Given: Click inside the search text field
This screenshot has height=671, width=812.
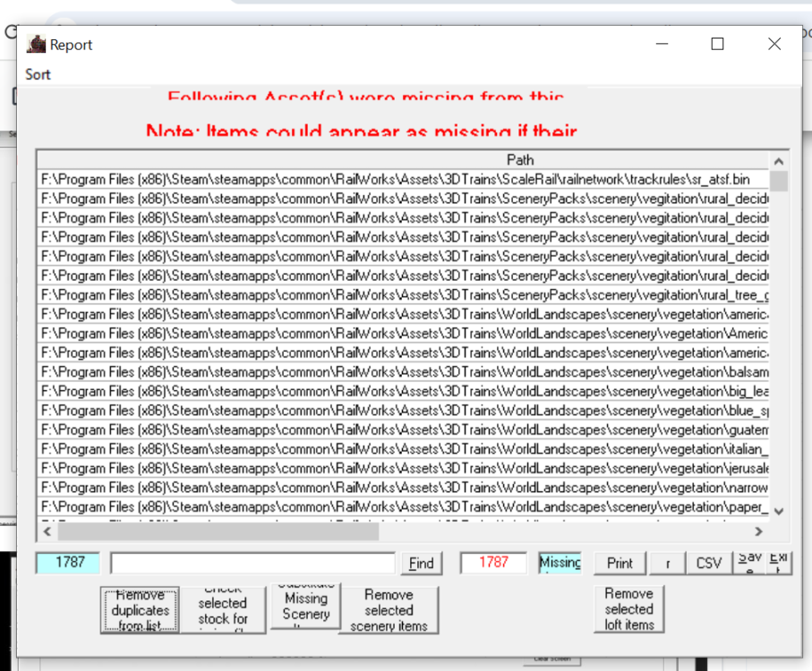Looking at the screenshot, I should coord(251,563).
